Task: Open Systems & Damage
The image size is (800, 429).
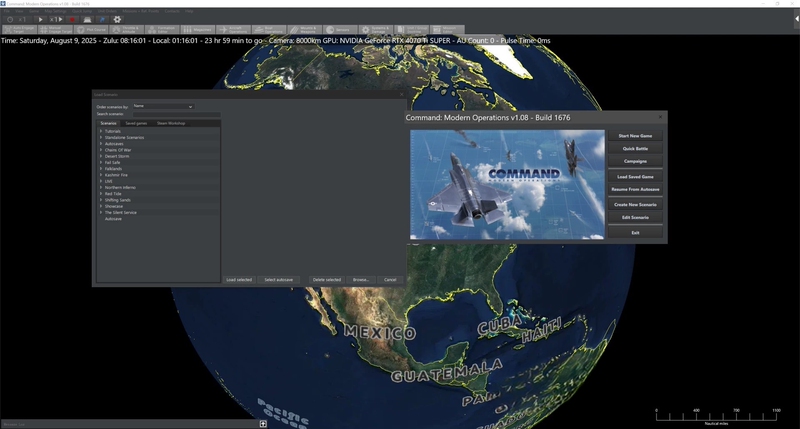Action: pyautogui.click(x=376, y=30)
